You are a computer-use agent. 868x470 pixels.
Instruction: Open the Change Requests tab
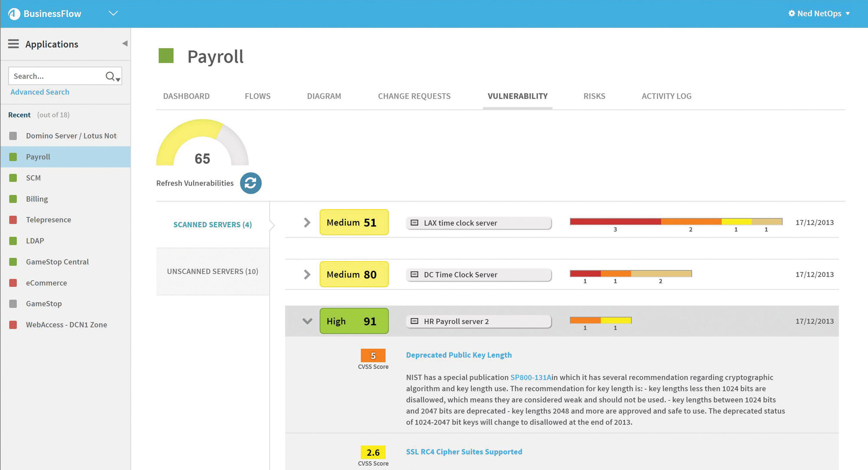pyautogui.click(x=414, y=96)
